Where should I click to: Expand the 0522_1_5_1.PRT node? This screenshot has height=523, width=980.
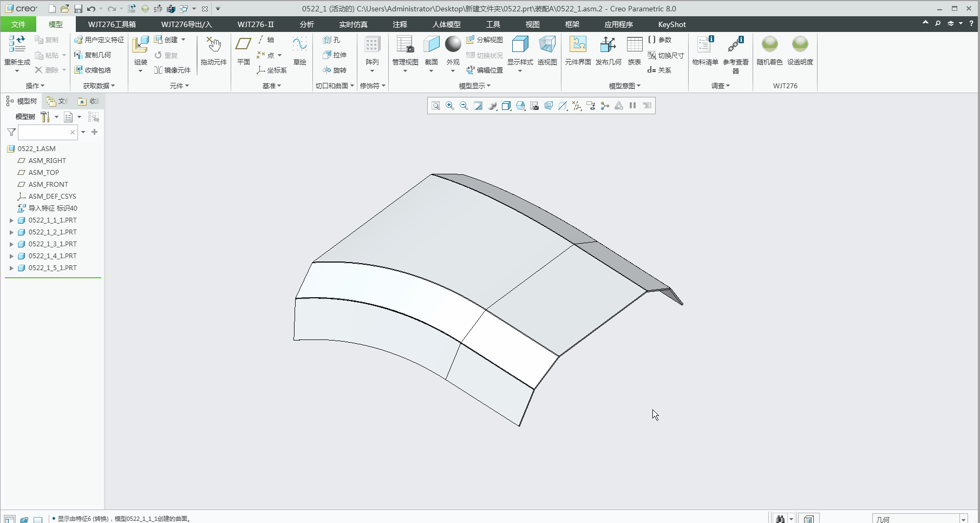click(x=11, y=268)
